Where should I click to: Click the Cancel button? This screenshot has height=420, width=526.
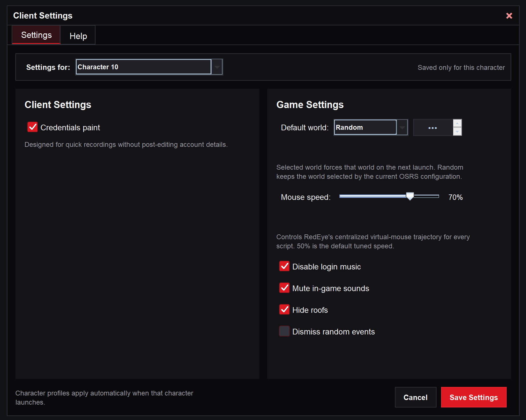pos(415,397)
